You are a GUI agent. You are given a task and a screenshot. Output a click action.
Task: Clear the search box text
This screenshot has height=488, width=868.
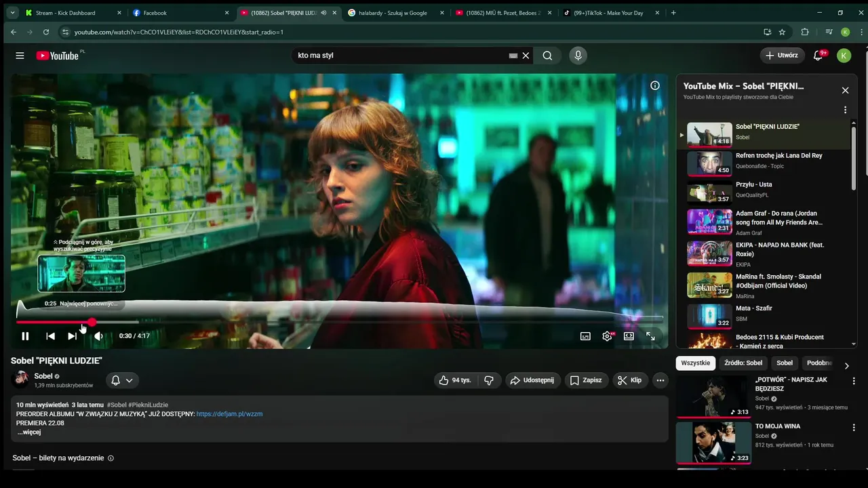pyautogui.click(x=526, y=56)
